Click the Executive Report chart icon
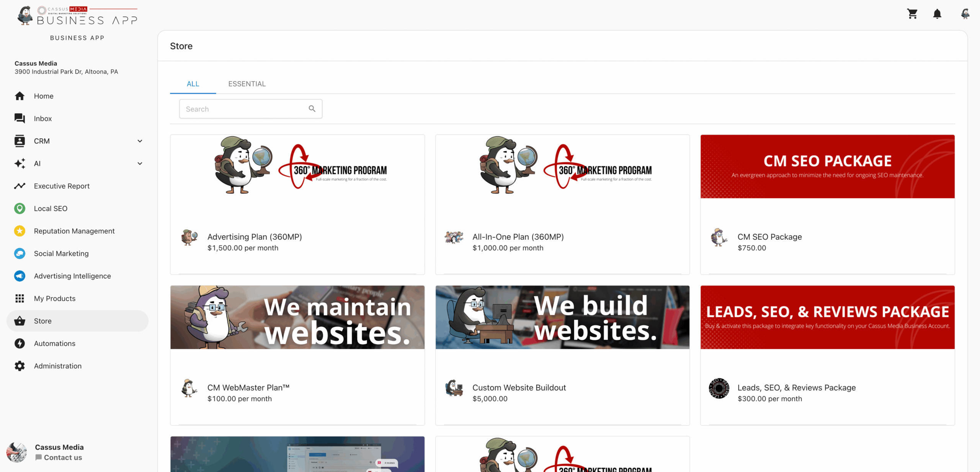The width and height of the screenshot is (980, 472). 20,186
